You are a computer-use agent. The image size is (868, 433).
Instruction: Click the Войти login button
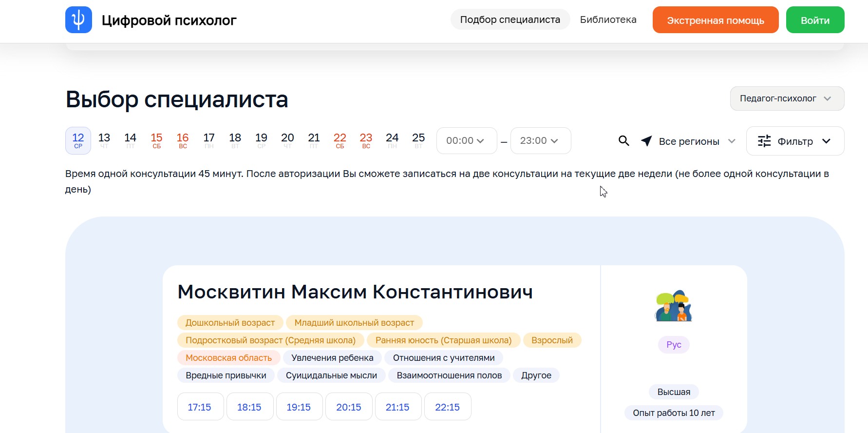click(815, 20)
